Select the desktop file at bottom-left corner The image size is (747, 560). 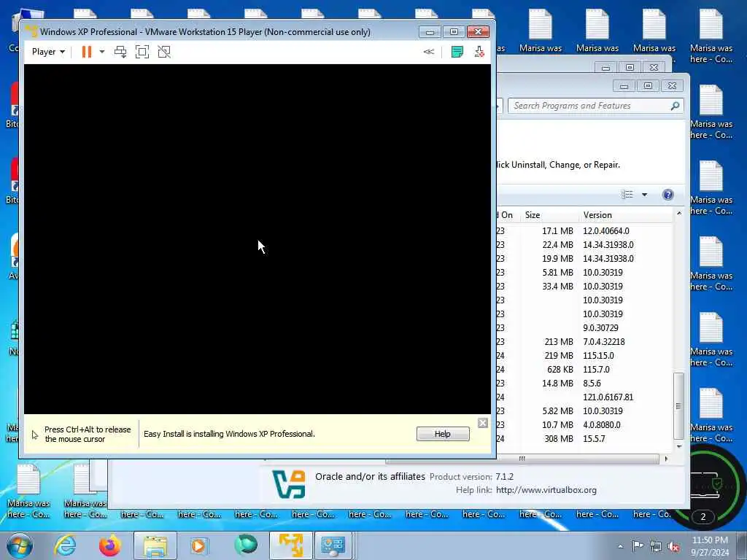pyautogui.click(x=28, y=491)
